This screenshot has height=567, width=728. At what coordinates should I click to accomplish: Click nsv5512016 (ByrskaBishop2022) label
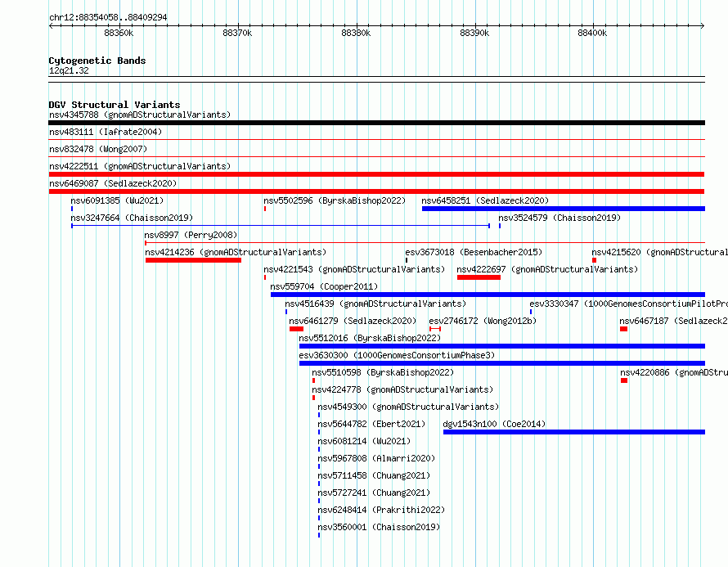370,338
